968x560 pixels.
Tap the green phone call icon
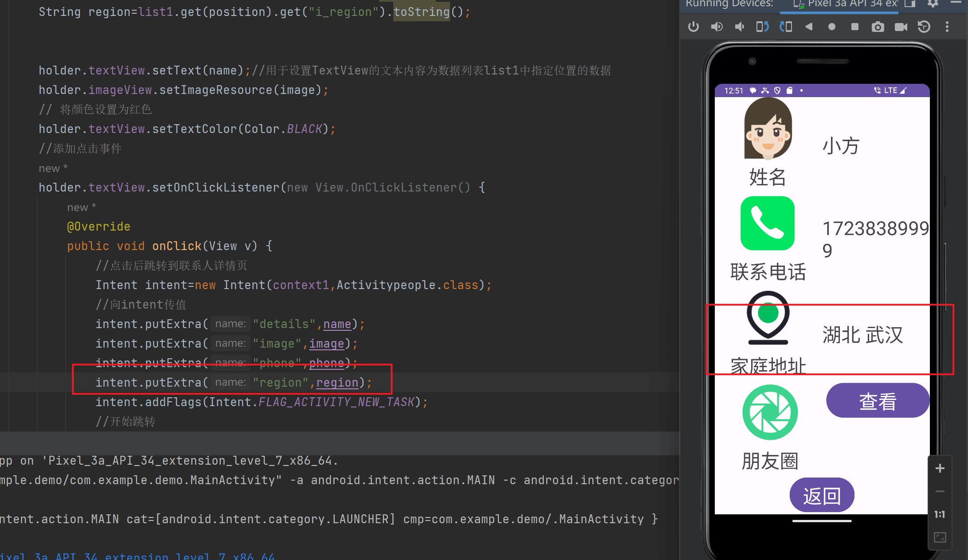click(768, 223)
